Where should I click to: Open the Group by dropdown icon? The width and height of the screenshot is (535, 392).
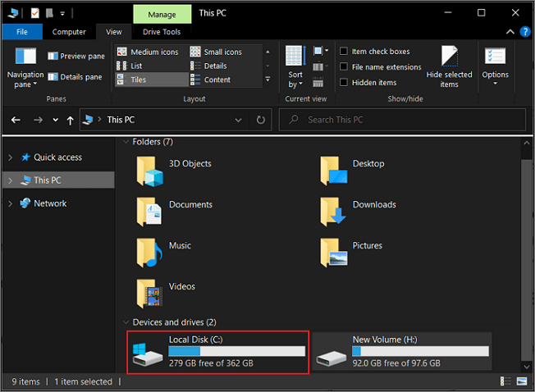(320, 52)
